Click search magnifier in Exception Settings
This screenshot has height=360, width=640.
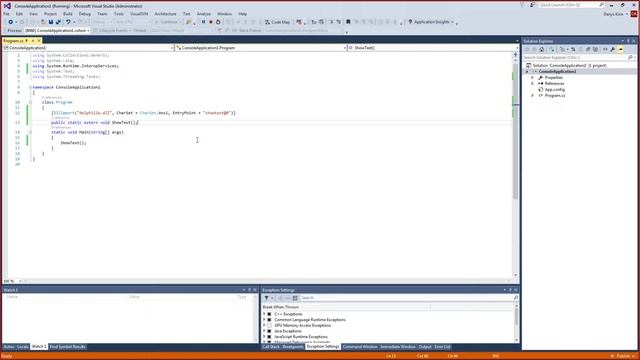click(x=516, y=298)
